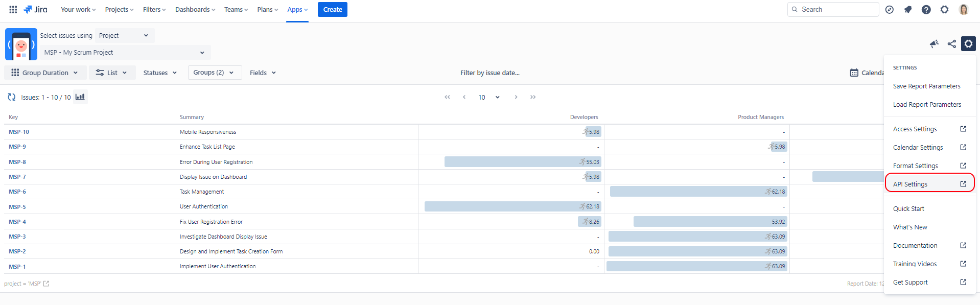The width and height of the screenshot is (980, 305).
Task: Click the Jira app switcher grid icon
Action: tap(13, 9)
